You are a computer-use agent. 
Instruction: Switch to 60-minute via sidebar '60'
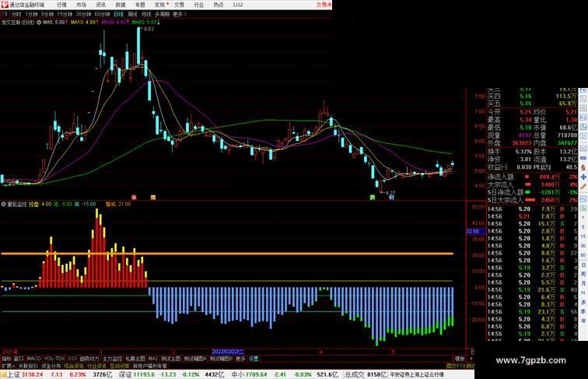583,255
